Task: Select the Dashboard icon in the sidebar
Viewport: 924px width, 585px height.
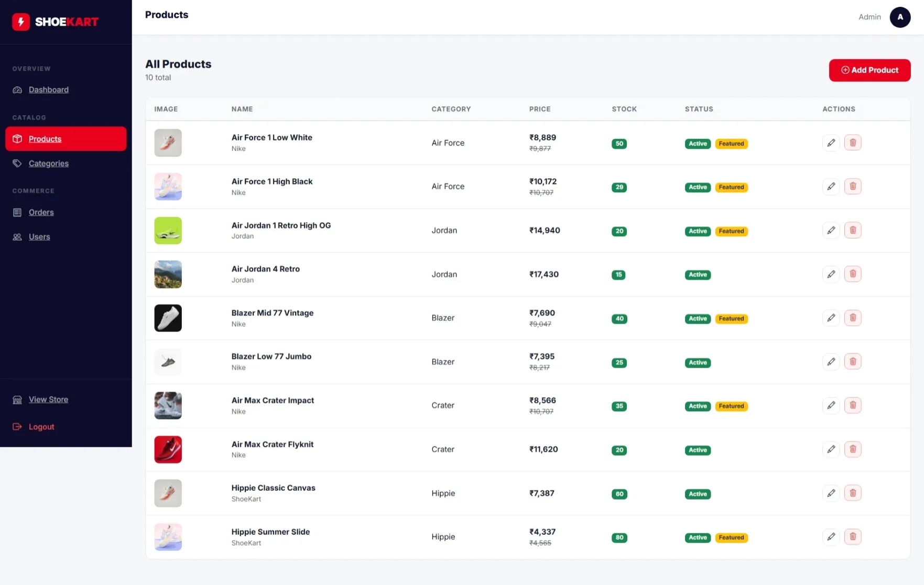Action: (17, 90)
